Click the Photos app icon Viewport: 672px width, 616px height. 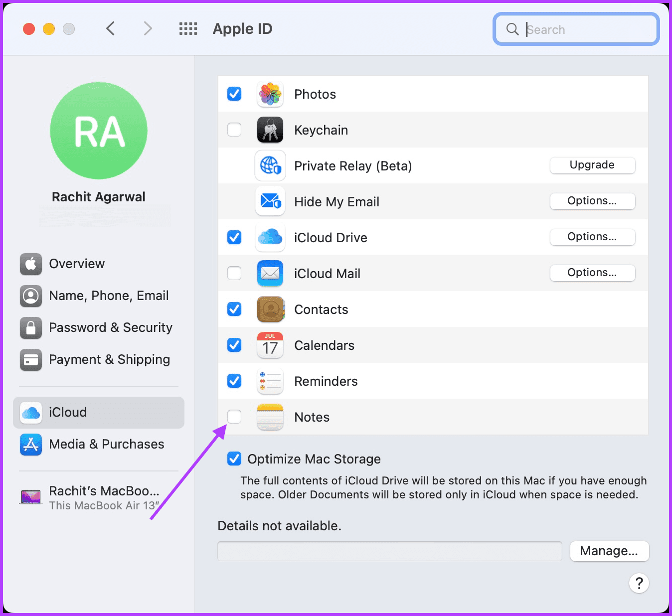[x=270, y=94]
